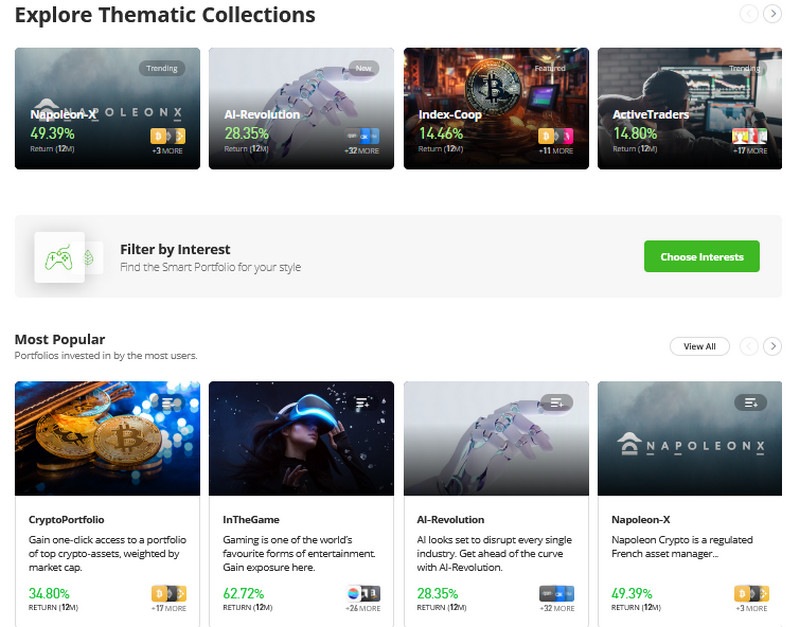Click add-to-list icon on the Napoleon-X popular card

coord(750,402)
